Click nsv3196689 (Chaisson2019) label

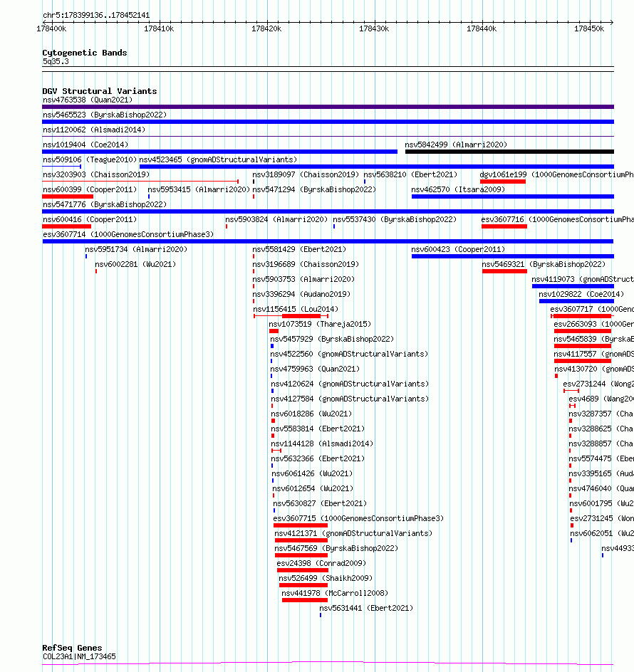coord(306,264)
